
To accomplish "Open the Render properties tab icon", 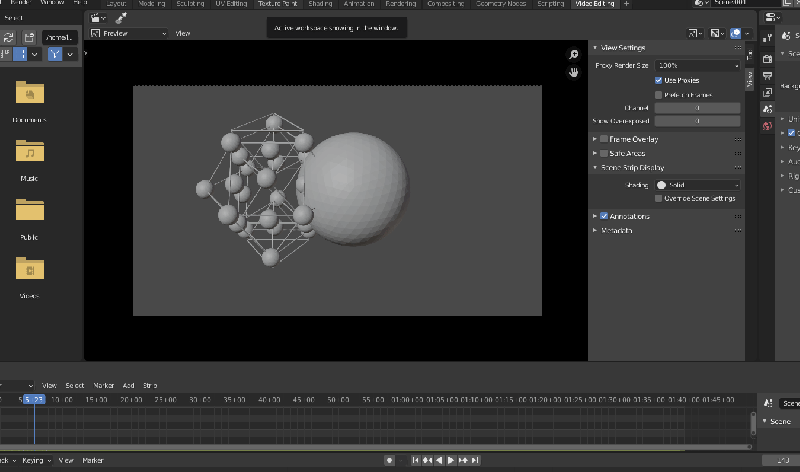I will (767, 59).
